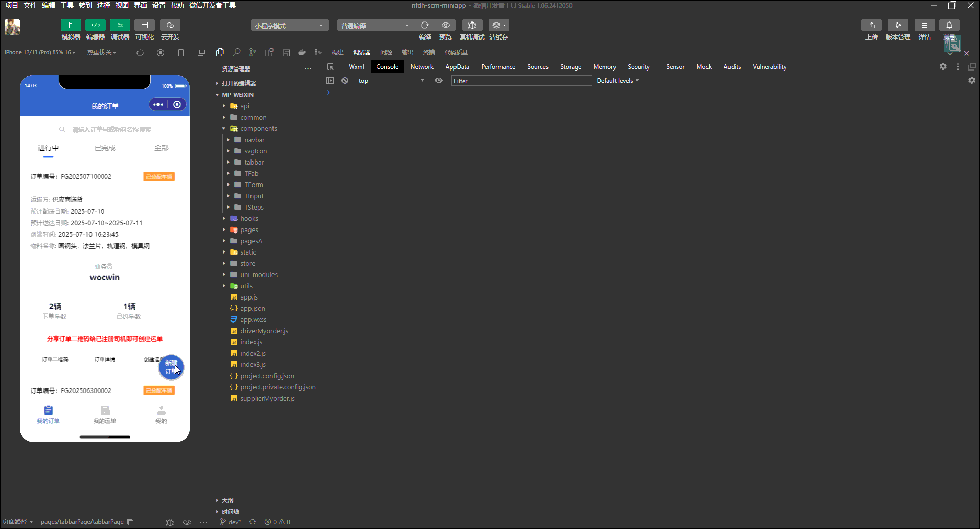980x529 pixels.
Task: Open the app.json file
Action: [253, 308]
